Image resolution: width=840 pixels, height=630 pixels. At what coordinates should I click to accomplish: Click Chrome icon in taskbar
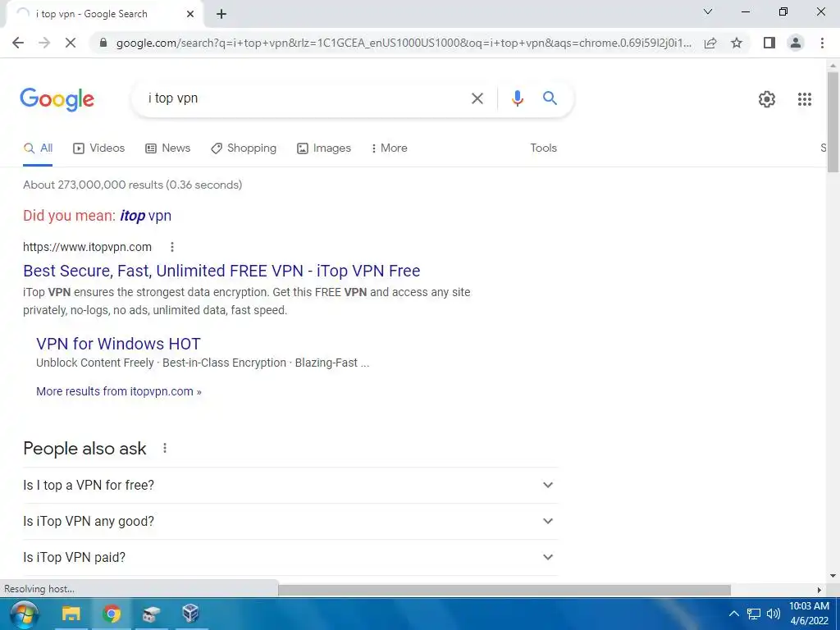tap(112, 614)
